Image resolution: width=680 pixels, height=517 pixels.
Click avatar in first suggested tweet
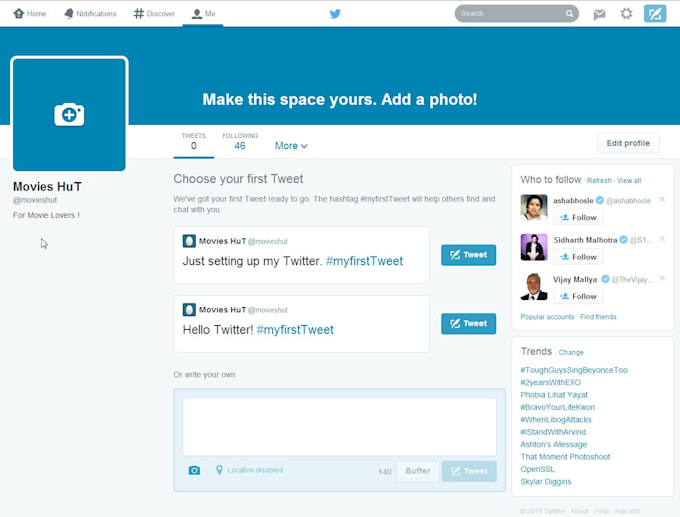click(189, 241)
